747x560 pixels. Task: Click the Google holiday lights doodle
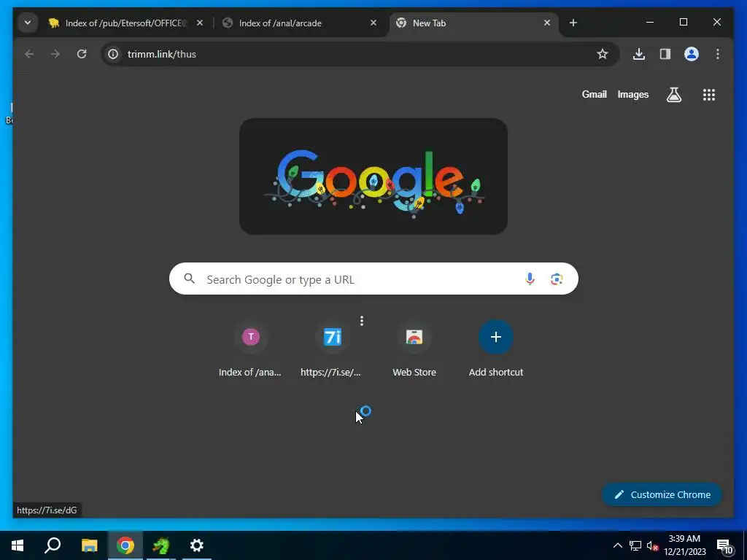click(x=373, y=176)
